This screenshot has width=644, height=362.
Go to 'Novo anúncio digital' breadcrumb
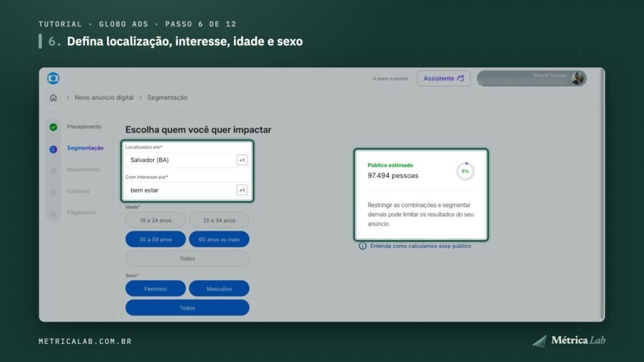[104, 97]
